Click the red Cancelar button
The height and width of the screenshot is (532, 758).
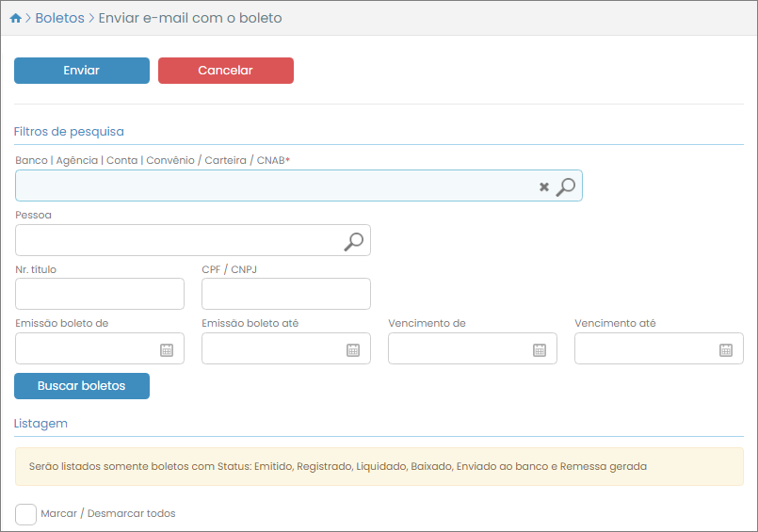click(x=225, y=71)
